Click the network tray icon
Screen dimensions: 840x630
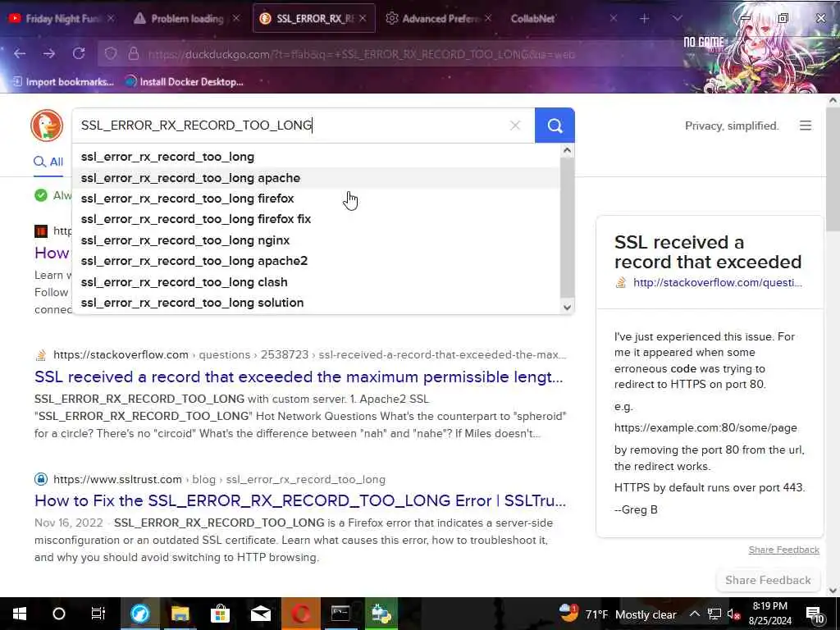pos(714,614)
